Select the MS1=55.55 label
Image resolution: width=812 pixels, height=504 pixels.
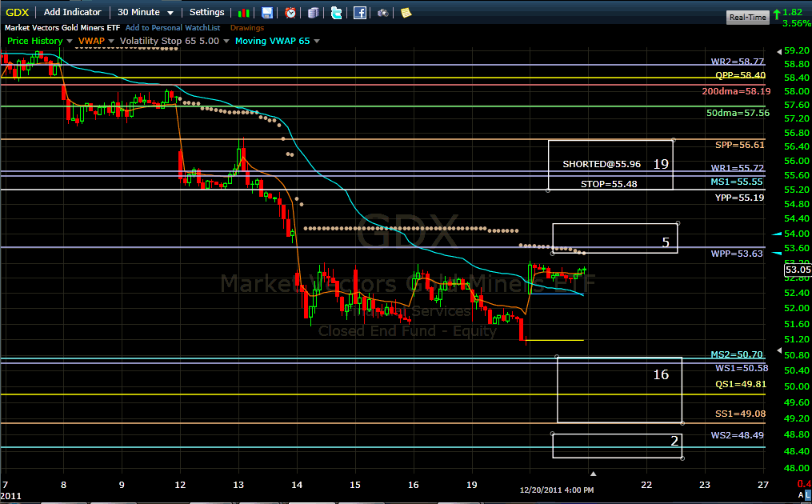pyautogui.click(x=737, y=182)
